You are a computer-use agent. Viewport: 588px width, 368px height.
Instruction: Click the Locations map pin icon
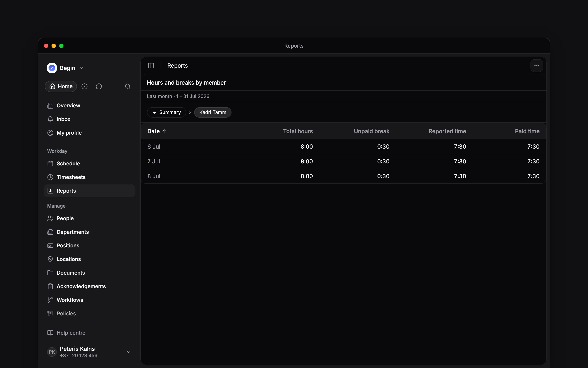click(x=50, y=259)
